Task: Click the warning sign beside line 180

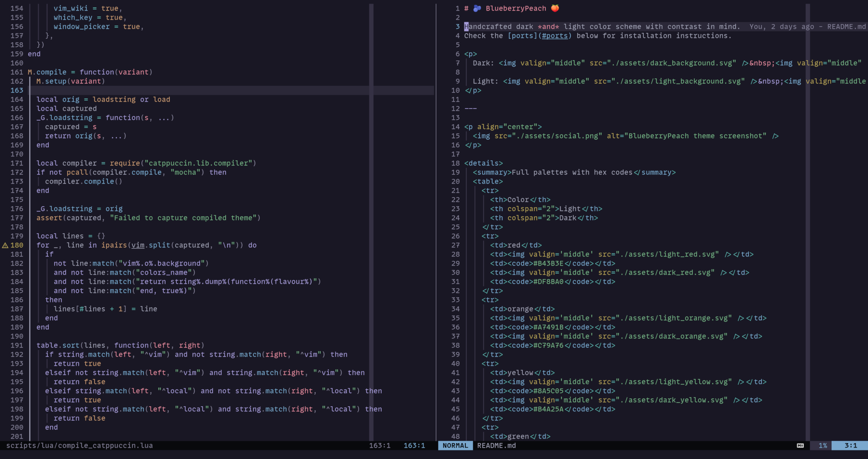Action: [5, 245]
